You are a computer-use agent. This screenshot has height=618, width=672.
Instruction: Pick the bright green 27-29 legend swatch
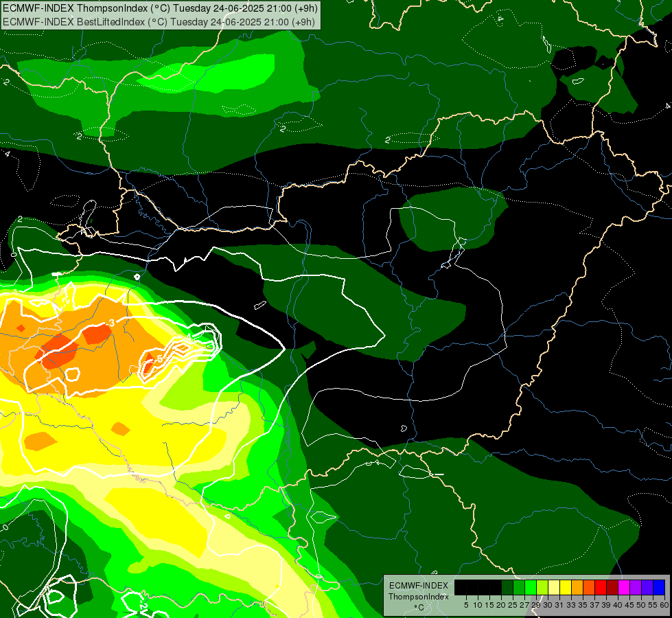click(x=531, y=587)
